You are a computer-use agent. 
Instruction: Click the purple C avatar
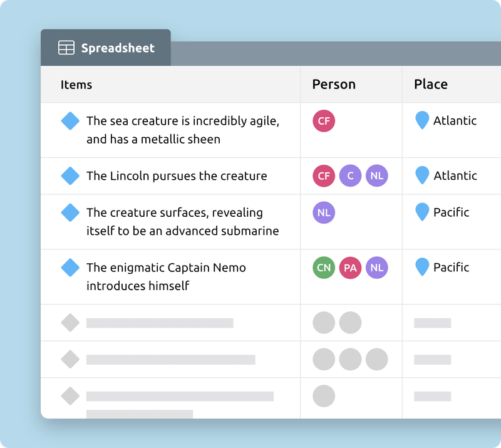click(350, 176)
